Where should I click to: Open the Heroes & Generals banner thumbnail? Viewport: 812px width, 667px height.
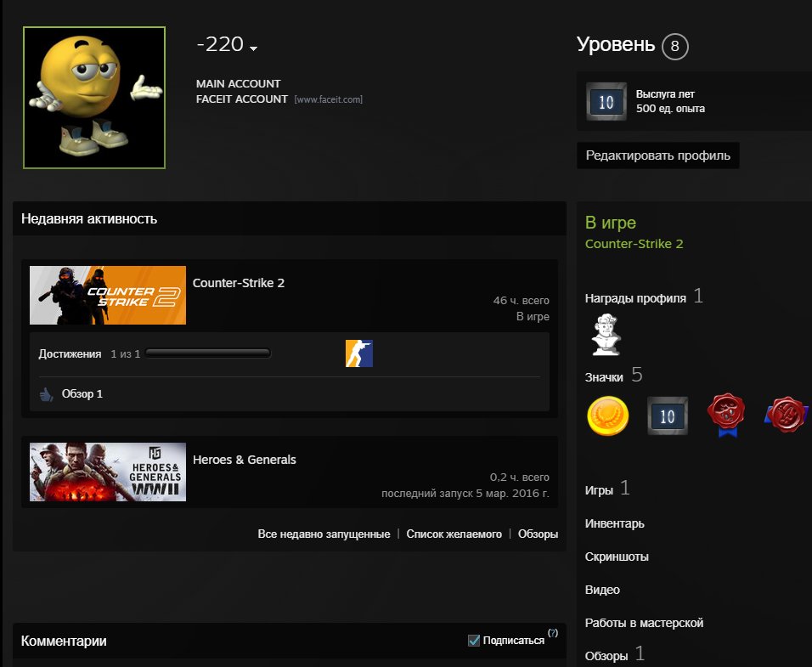108,472
